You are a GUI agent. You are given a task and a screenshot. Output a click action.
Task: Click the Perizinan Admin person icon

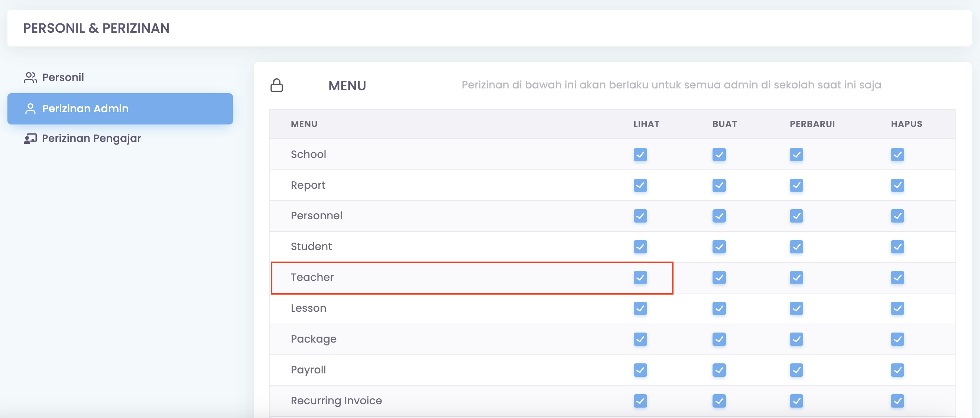(30, 109)
